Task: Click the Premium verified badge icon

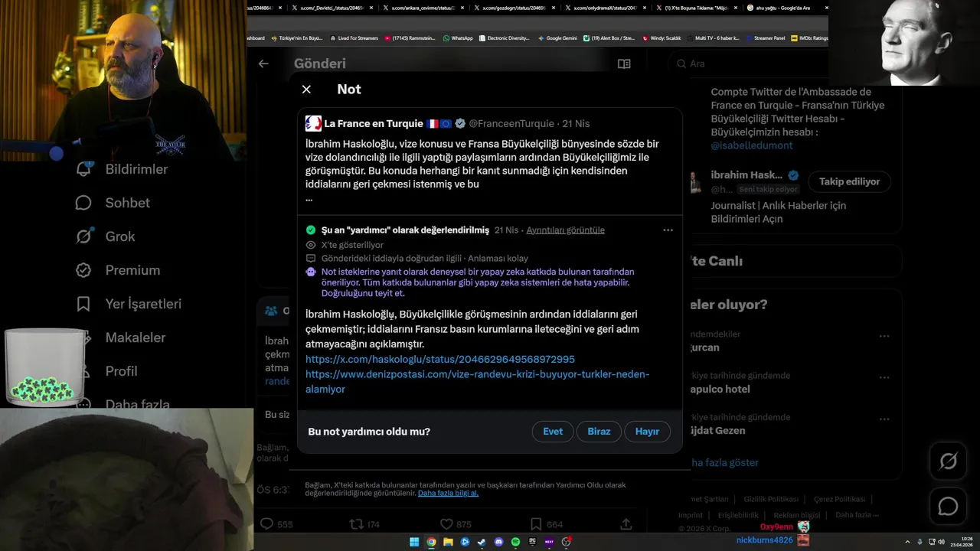Action: tap(83, 270)
